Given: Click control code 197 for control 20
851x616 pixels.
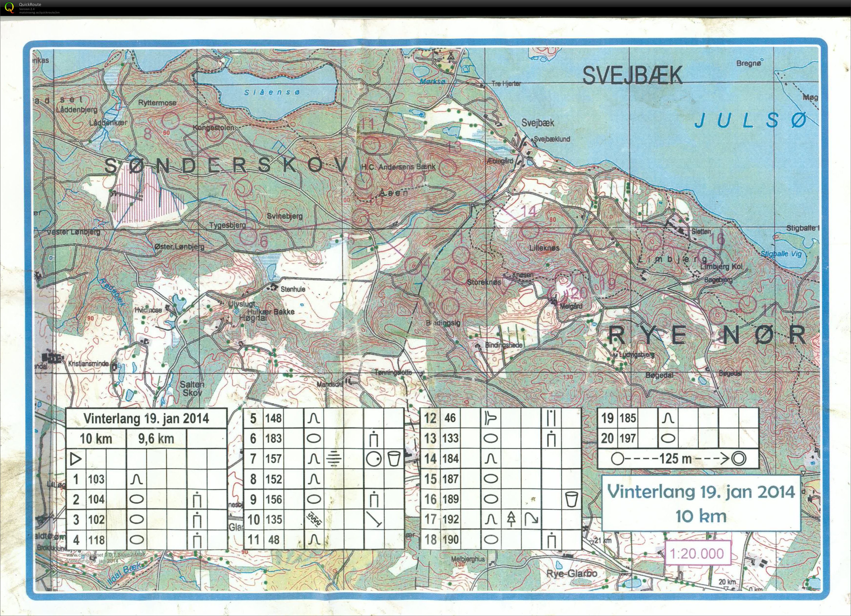Looking at the screenshot, I should [x=627, y=438].
